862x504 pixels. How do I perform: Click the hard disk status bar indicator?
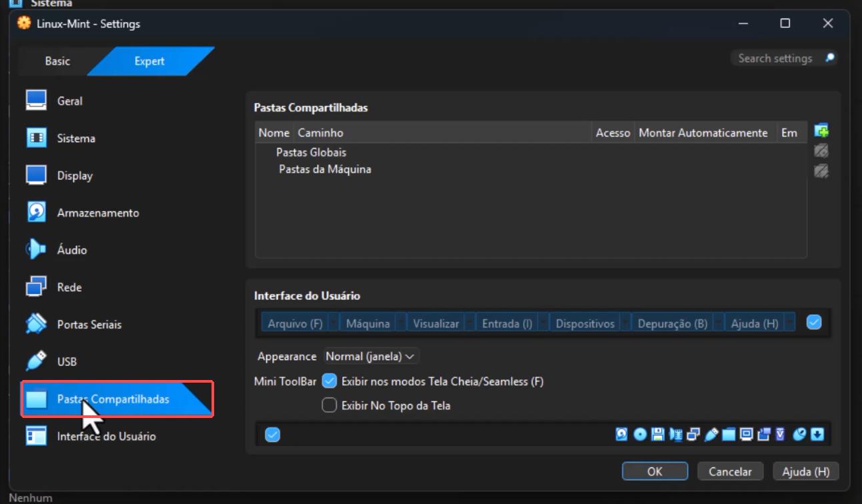(x=621, y=435)
